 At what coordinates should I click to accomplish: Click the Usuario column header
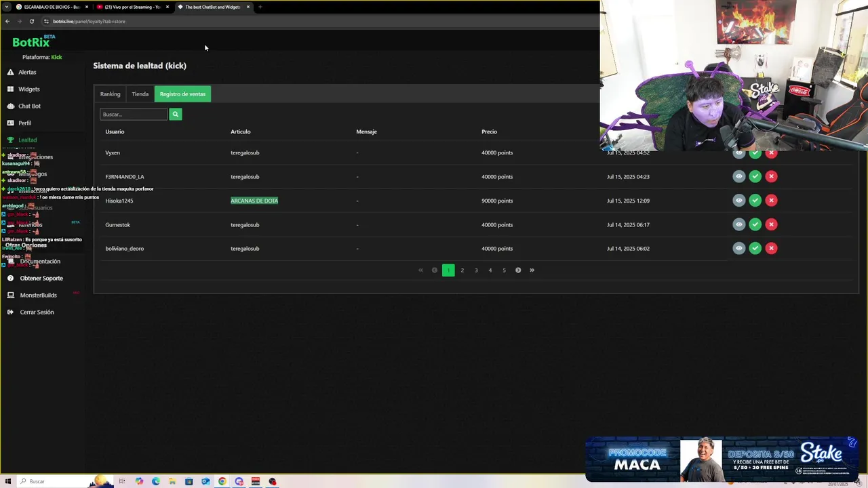point(115,131)
